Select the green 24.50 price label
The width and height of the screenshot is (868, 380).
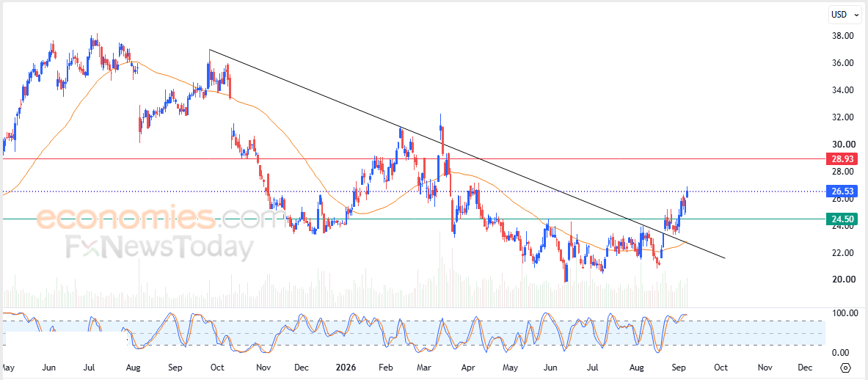point(842,219)
